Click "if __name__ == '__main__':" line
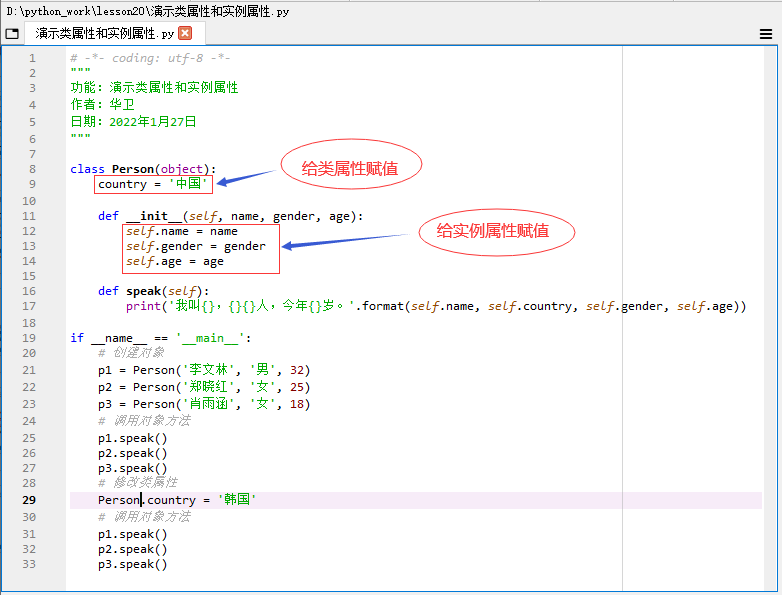 point(161,338)
